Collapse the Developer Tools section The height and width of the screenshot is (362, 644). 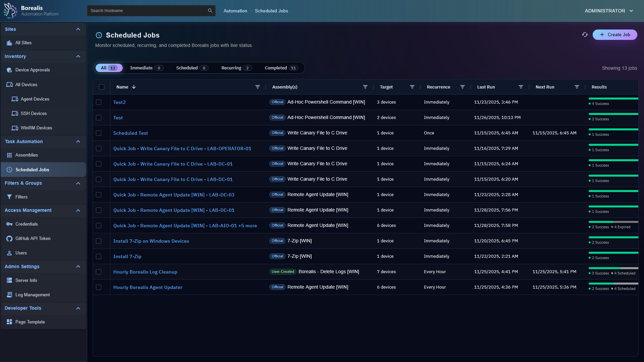[78, 308]
